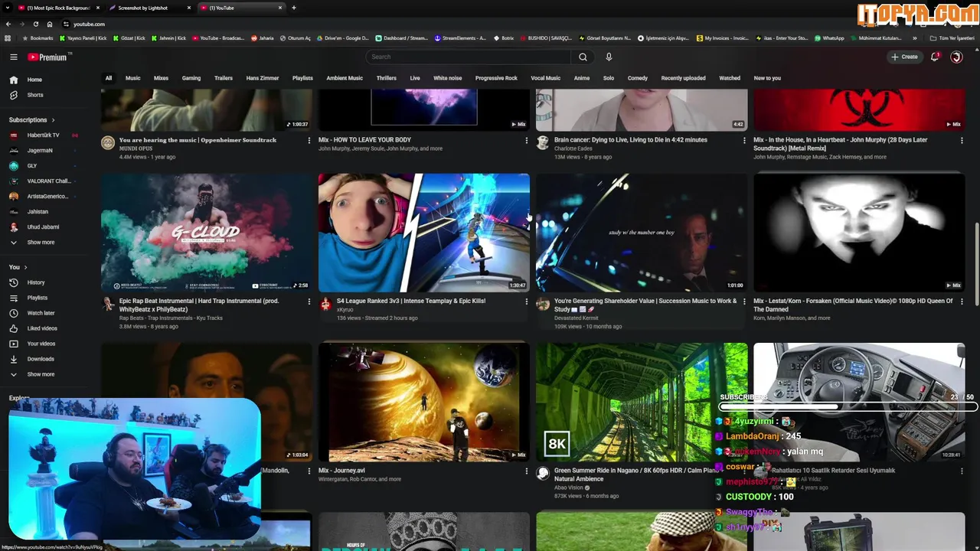This screenshot has width=980, height=551.
Task: Open the WhatsApp bookmark
Action: tap(829, 38)
